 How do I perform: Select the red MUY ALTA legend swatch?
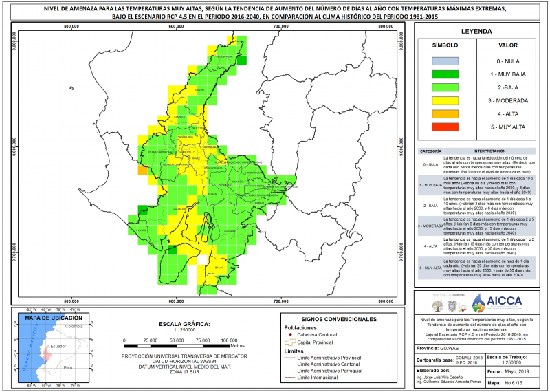445,127
